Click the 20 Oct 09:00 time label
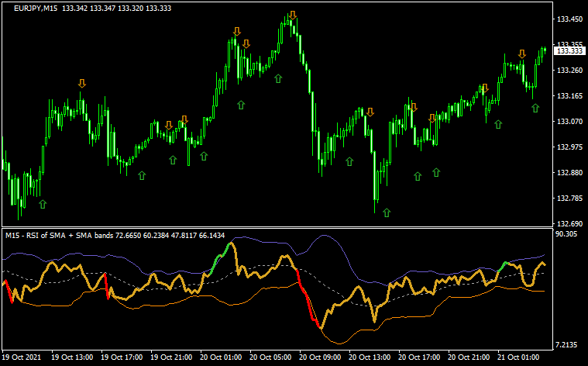The width and height of the screenshot is (588, 366). [x=320, y=357]
